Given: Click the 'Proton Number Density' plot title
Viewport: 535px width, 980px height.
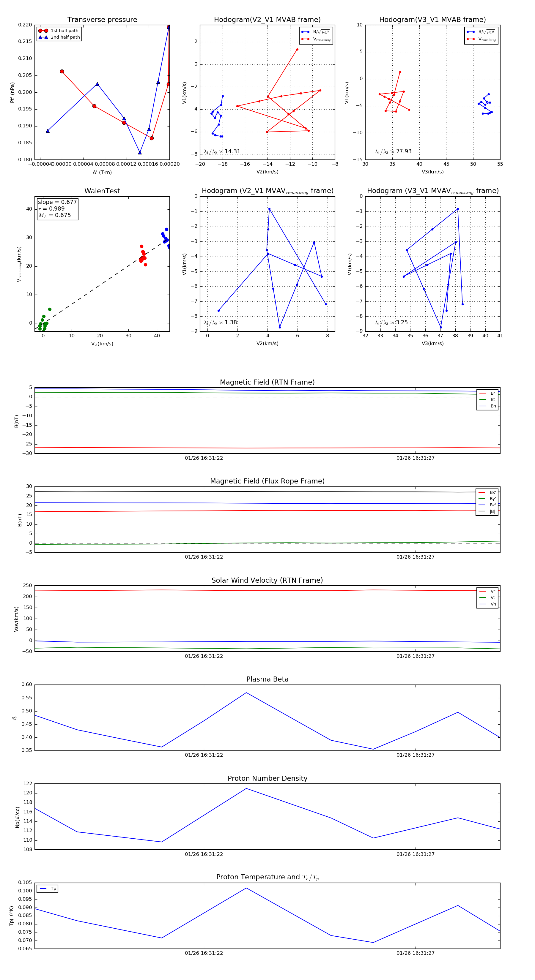Looking at the screenshot, I should (267, 778).
